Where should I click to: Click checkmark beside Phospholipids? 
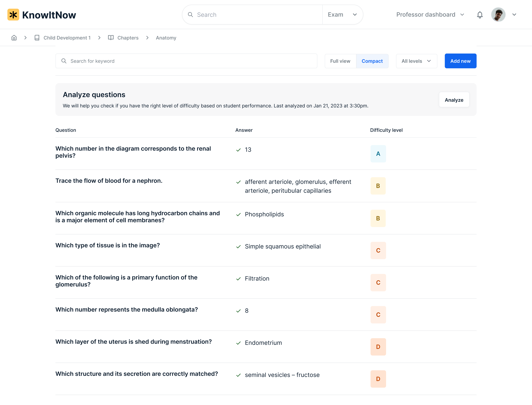click(x=238, y=214)
